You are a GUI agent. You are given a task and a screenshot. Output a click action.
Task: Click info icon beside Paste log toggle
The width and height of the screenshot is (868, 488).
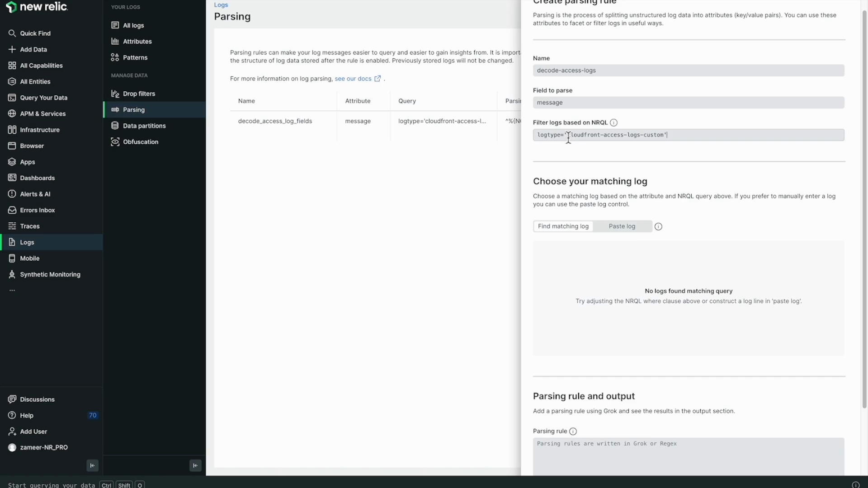coord(658,226)
